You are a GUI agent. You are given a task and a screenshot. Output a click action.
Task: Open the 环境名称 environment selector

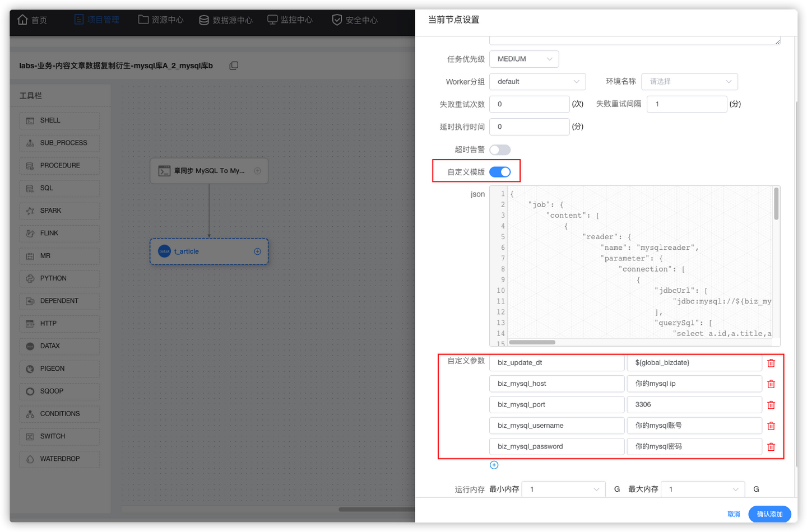[x=689, y=81]
